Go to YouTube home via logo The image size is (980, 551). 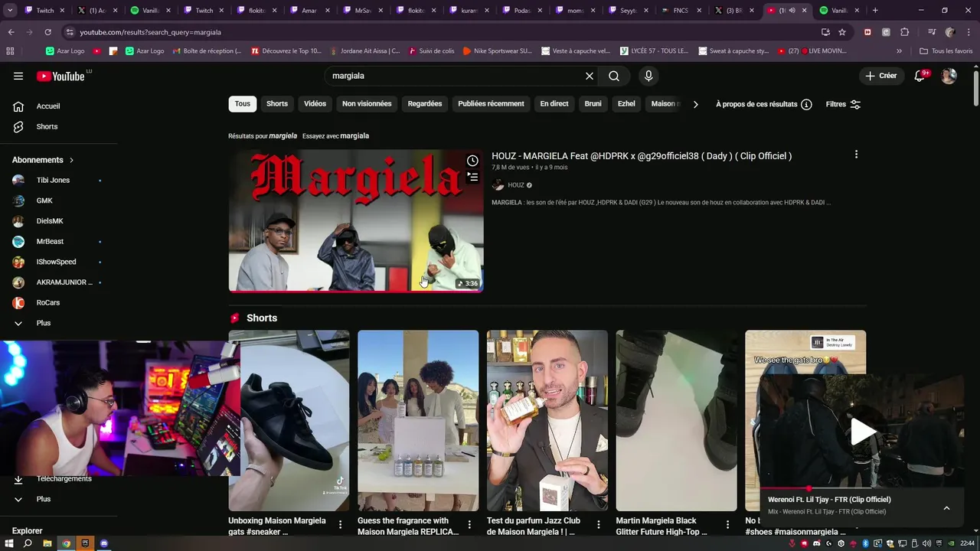tap(60, 76)
